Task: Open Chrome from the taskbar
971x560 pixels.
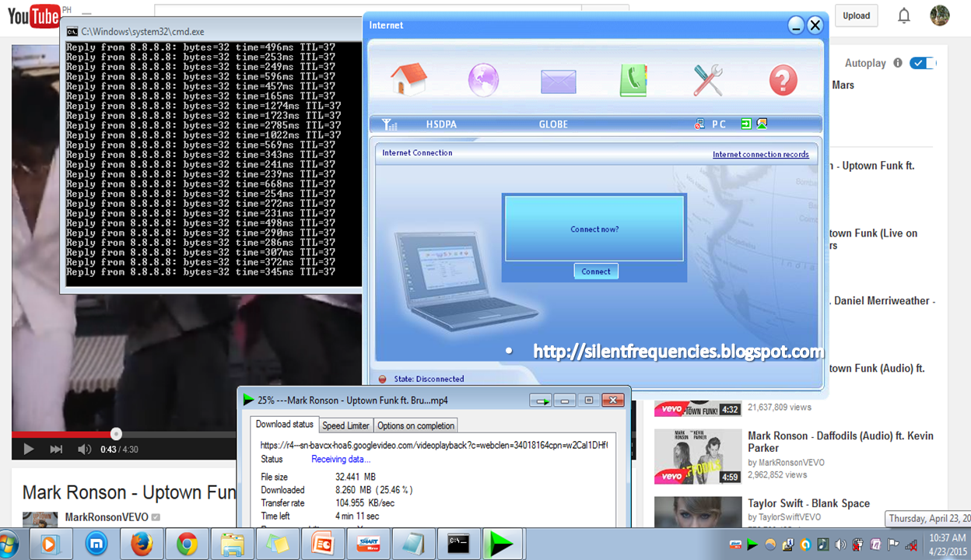Action: pos(187,544)
